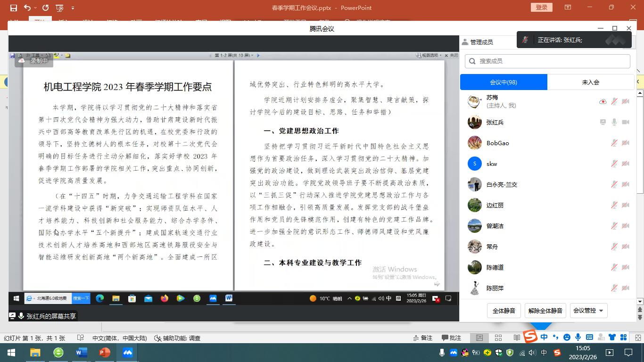
Task: Switch to normal view icon in status bar
Action: tap(479, 338)
